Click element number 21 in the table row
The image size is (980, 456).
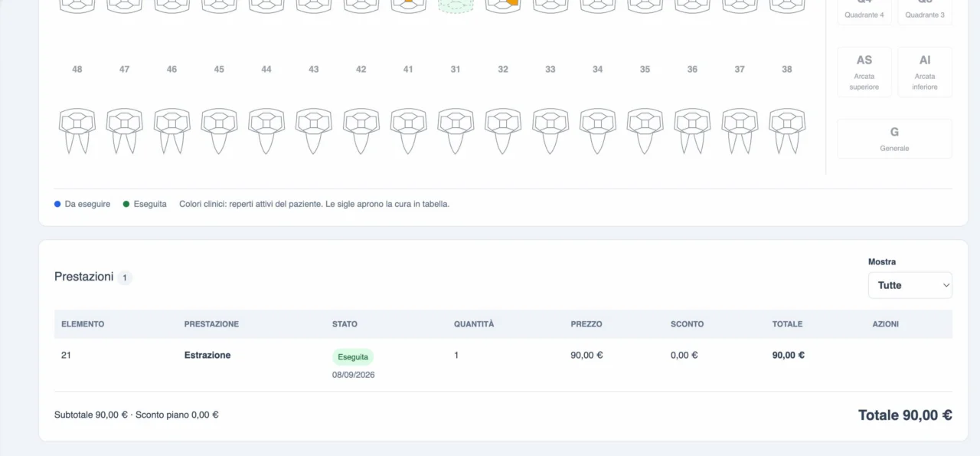66,356
